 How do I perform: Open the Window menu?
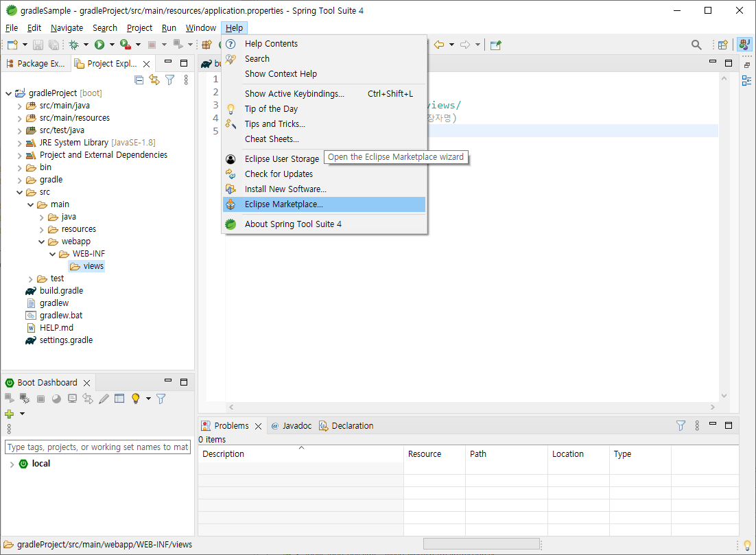[x=200, y=28]
